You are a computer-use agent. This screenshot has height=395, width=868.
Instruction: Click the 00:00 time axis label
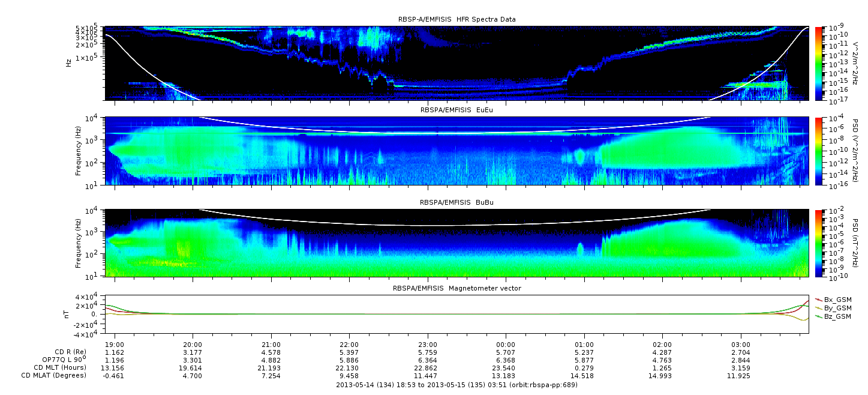click(506, 345)
